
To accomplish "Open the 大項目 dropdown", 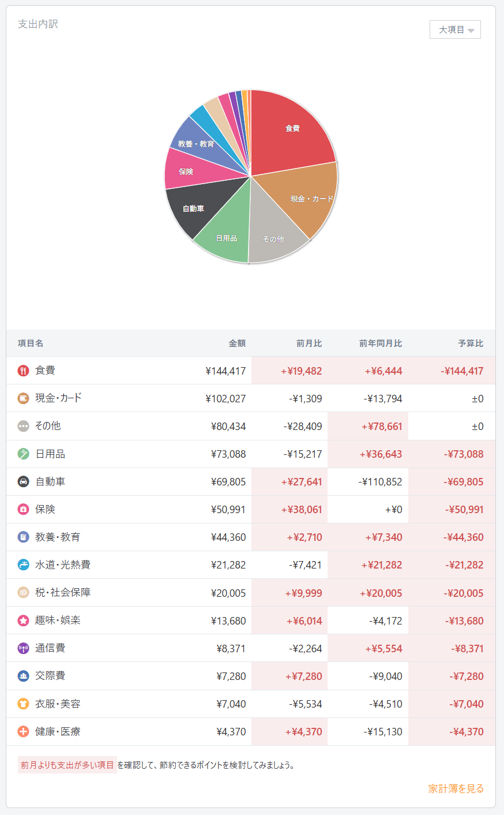I will click(x=455, y=29).
